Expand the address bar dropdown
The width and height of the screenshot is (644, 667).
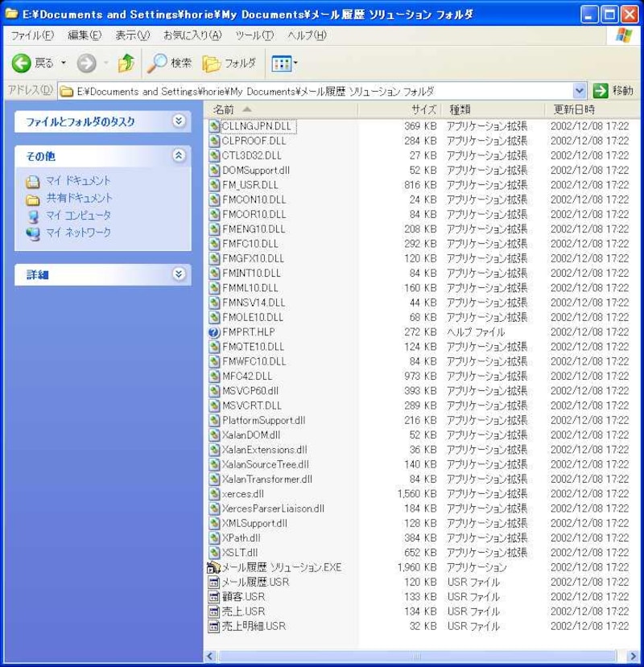point(579,91)
